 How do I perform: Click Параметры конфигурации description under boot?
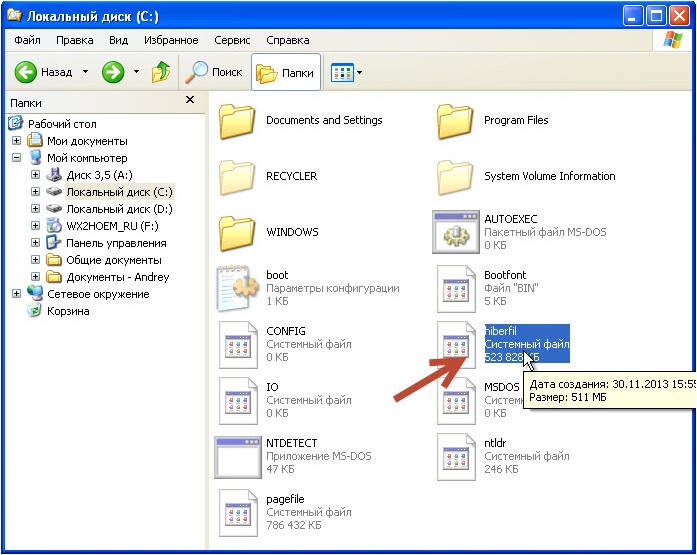coord(332,288)
